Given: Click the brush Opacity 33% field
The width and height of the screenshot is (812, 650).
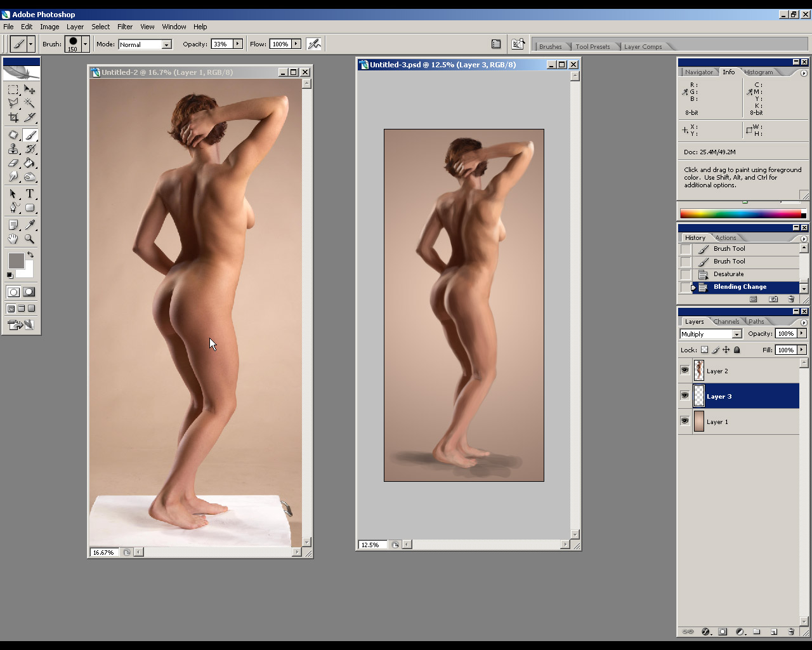Looking at the screenshot, I should pos(221,44).
